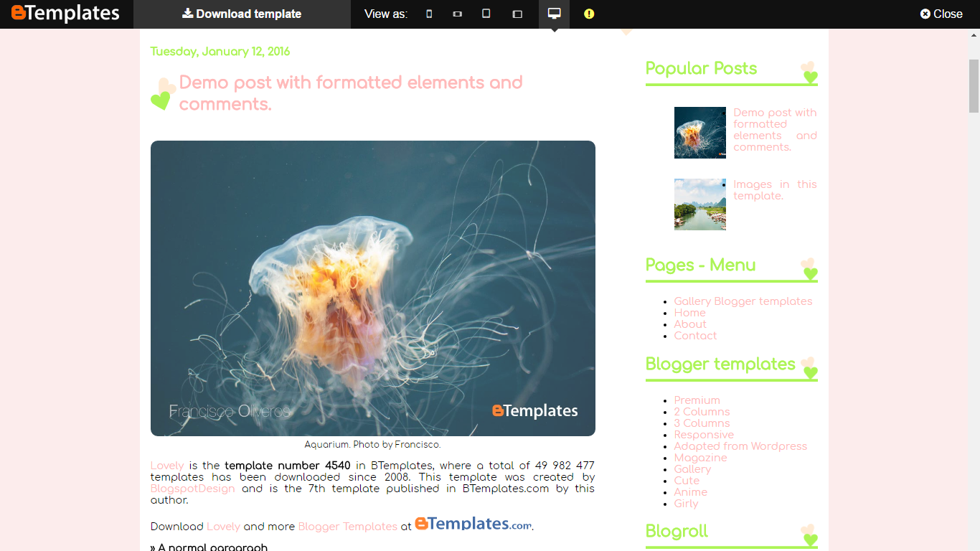Open the Premium templates link

tap(697, 400)
